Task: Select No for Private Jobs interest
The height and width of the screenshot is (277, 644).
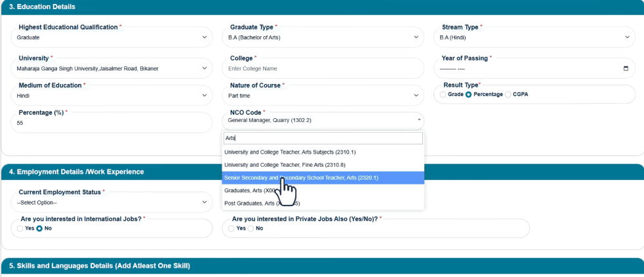Action: 251,228
